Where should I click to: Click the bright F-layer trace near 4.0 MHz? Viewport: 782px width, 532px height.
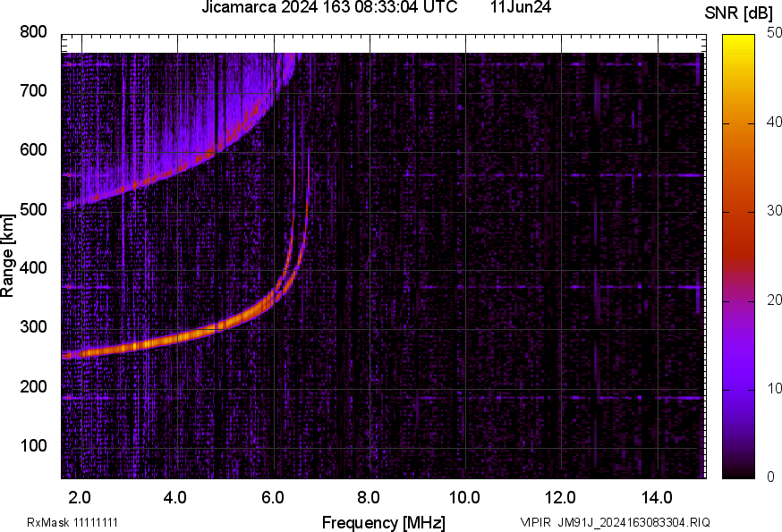click(x=177, y=339)
